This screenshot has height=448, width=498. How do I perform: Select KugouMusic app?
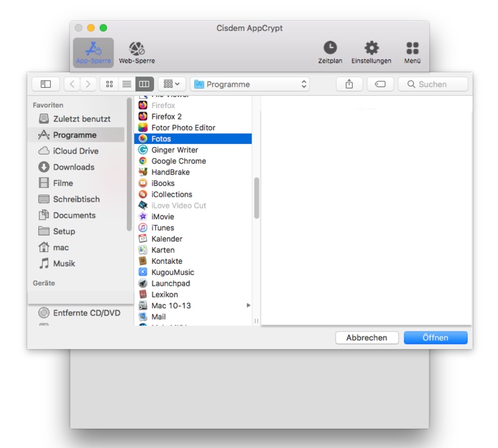pyautogui.click(x=193, y=272)
